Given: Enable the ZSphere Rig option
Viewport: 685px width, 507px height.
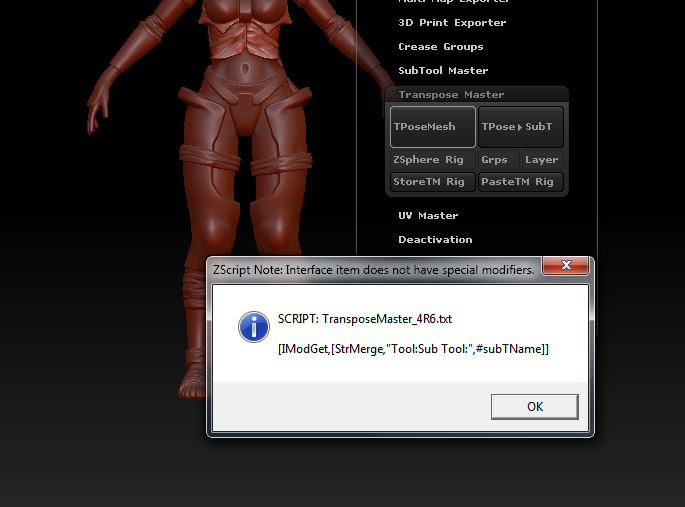Looking at the screenshot, I should 432,160.
